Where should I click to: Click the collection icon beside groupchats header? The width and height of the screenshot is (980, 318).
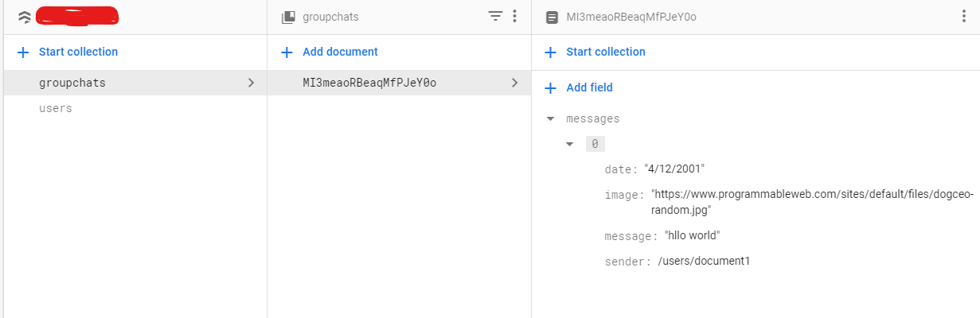coord(288,17)
